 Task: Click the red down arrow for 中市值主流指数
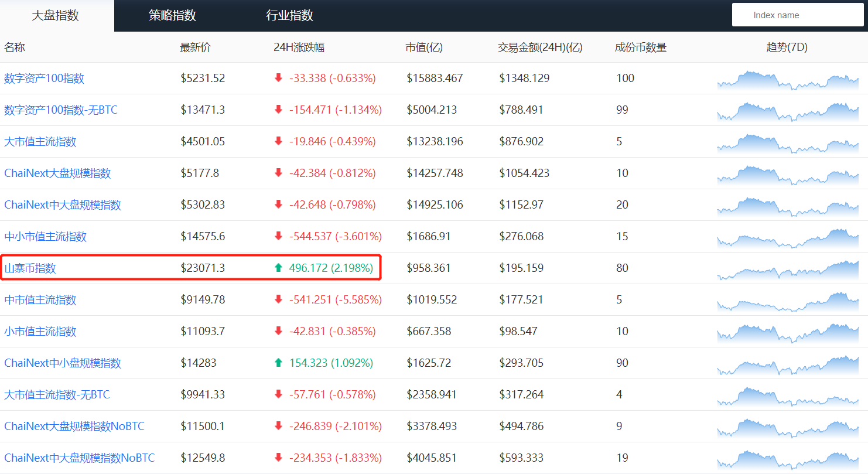pos(278,299)
